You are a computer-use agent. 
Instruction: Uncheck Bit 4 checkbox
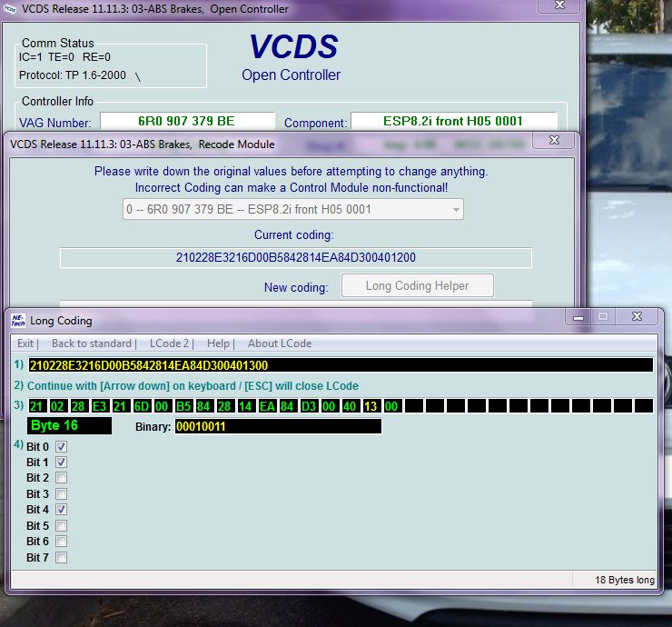(x=61, y=510)
